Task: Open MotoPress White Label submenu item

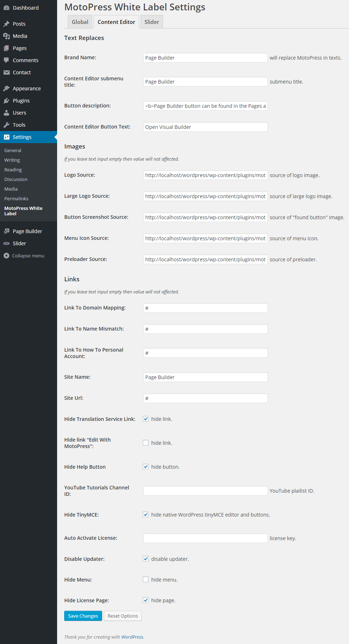Action: point(24,211)
